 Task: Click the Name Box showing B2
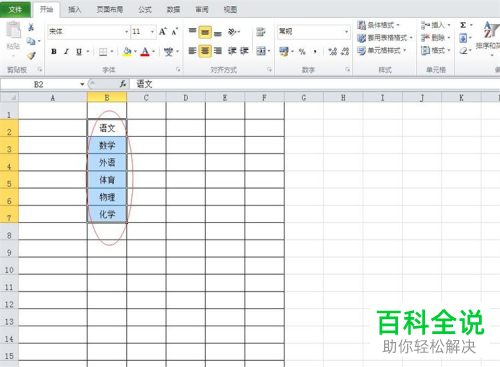click(x=39, y=84)
